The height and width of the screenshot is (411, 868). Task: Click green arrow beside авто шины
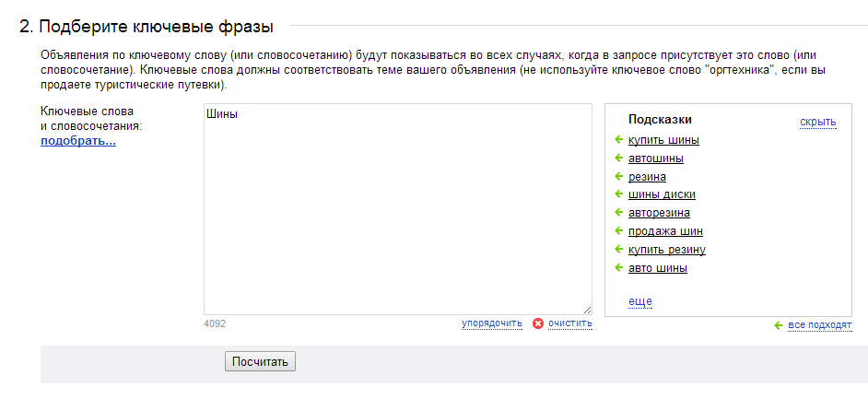619,267
